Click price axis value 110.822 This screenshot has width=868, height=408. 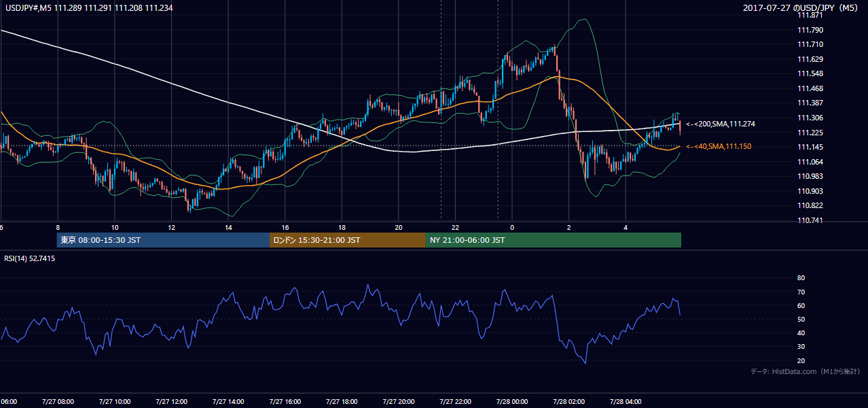pyautogui.click(x=810, y=205)
